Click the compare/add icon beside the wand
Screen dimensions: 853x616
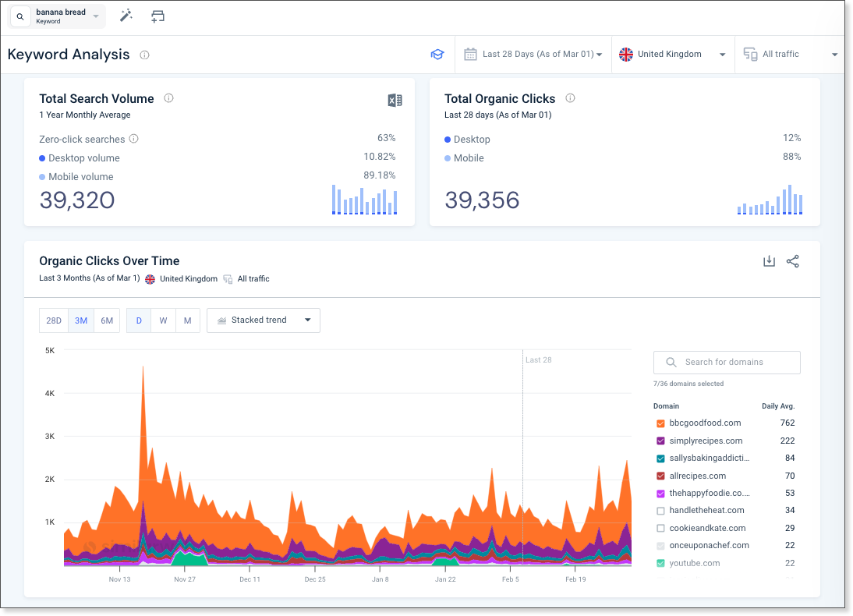[158, 16]
